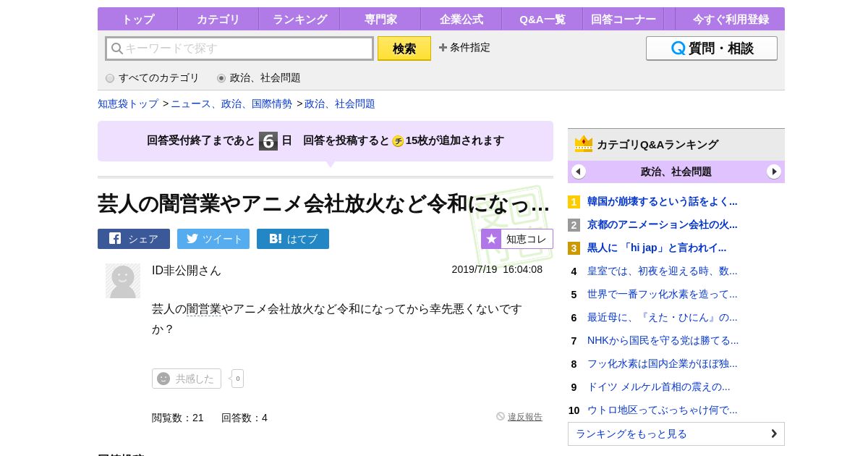
Task: Open the 回答コーナー tab
Action: [624, 20]
